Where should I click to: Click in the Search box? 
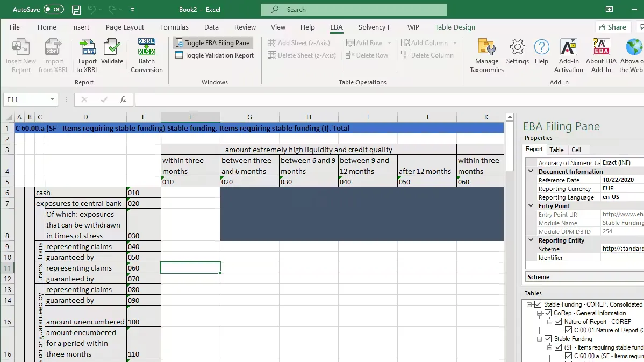[x=354, y=10]
